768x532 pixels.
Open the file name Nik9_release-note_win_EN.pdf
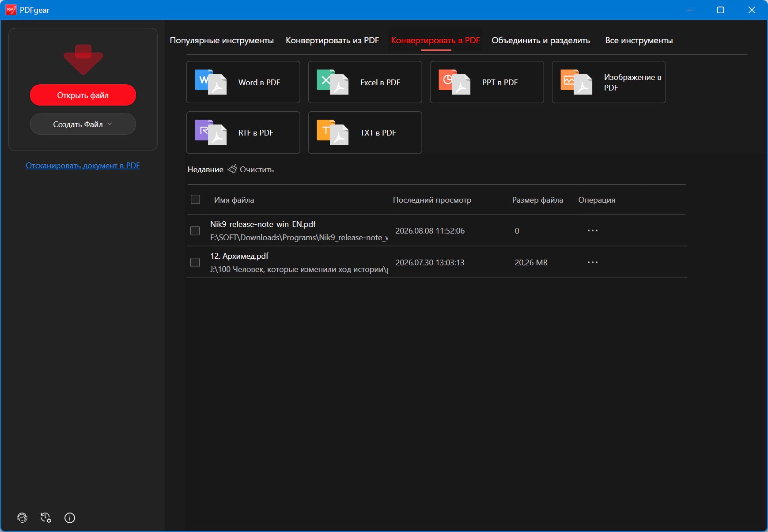(x=263, y=224)
